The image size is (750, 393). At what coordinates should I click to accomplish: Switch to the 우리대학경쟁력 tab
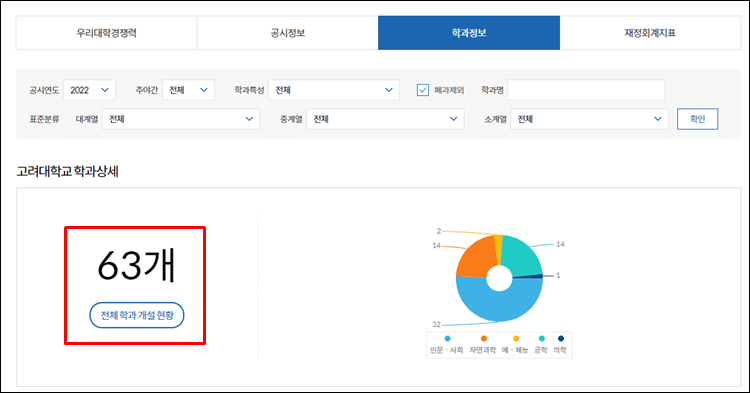[x=106, y=33]
